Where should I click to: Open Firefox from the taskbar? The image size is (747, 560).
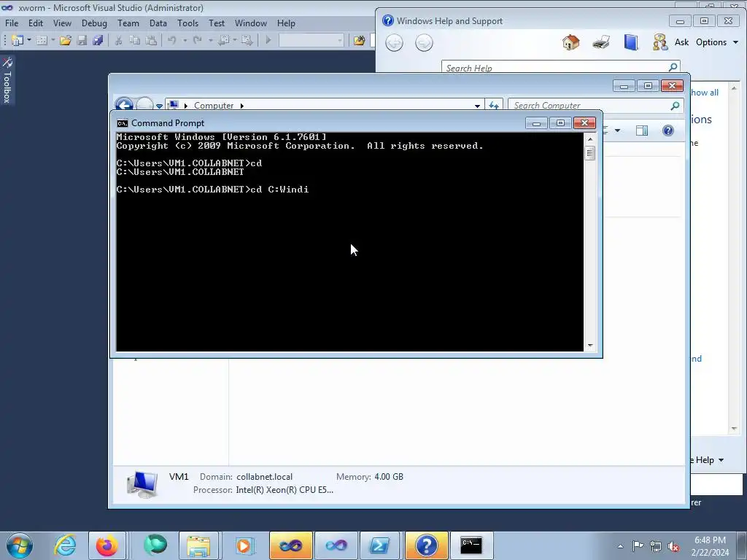(107, 545)
